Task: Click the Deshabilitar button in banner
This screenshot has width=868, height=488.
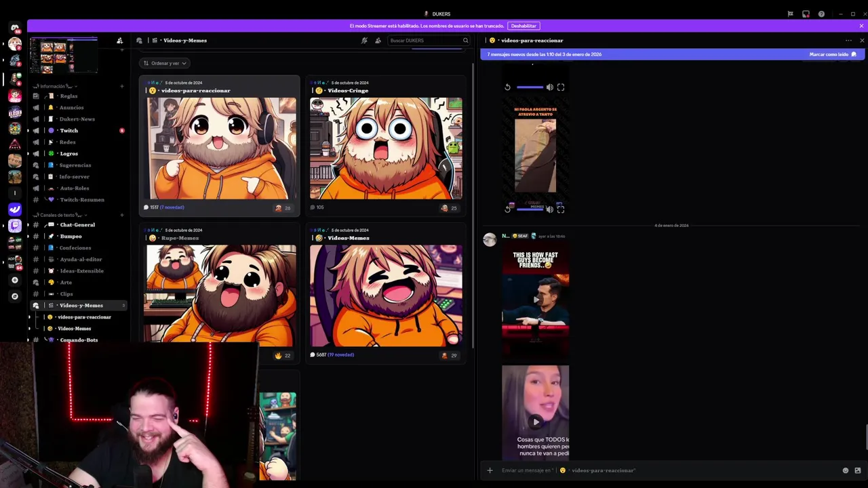Action: 524,26
